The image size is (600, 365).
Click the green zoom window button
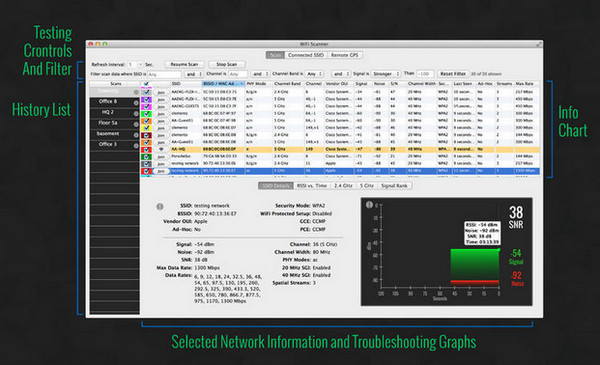coord(105,44)
